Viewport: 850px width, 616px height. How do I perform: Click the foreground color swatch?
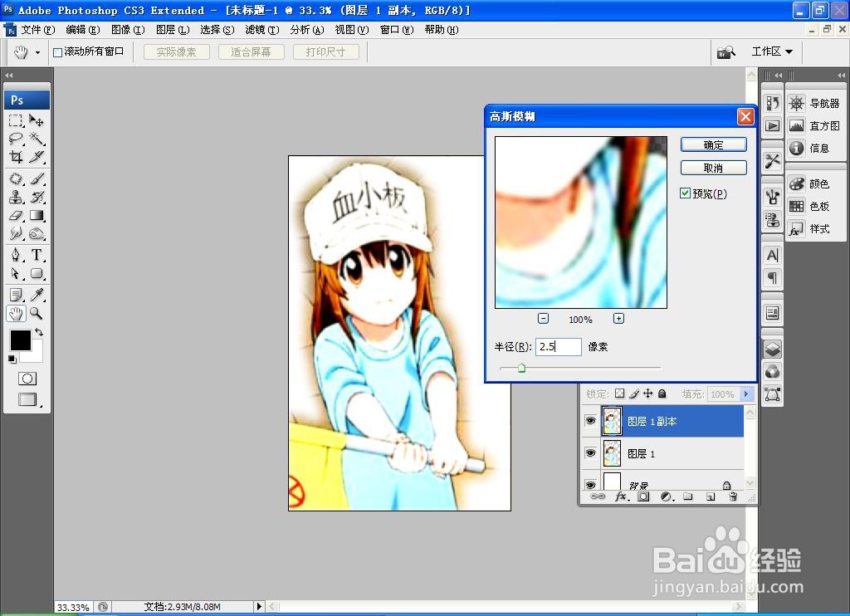coord(21,340)
